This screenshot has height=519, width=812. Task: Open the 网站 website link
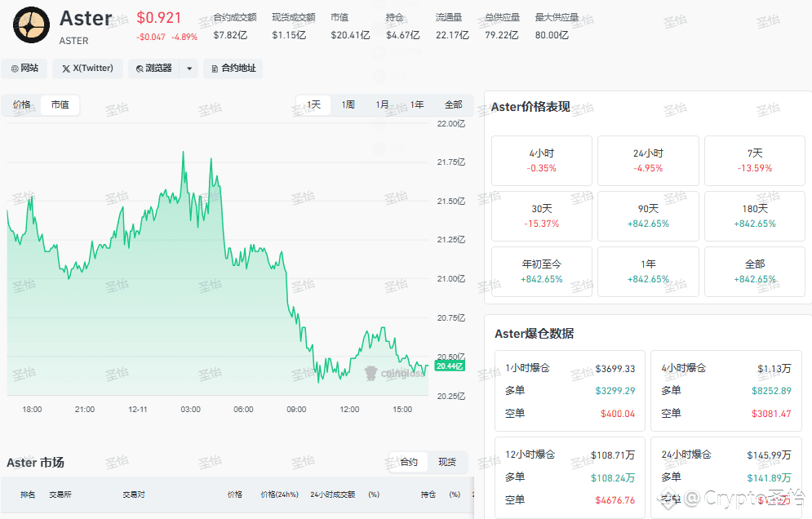pyautogui.click(x=24, y=69)
